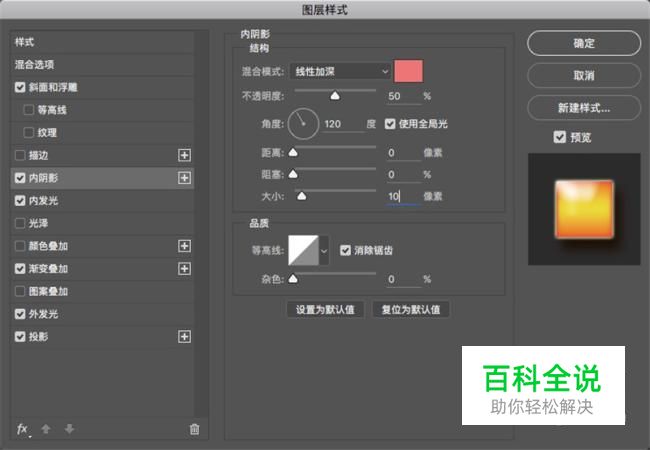Click the 大小 size slider handle
The image size is (650, 450).
click(x=302, y=196)
